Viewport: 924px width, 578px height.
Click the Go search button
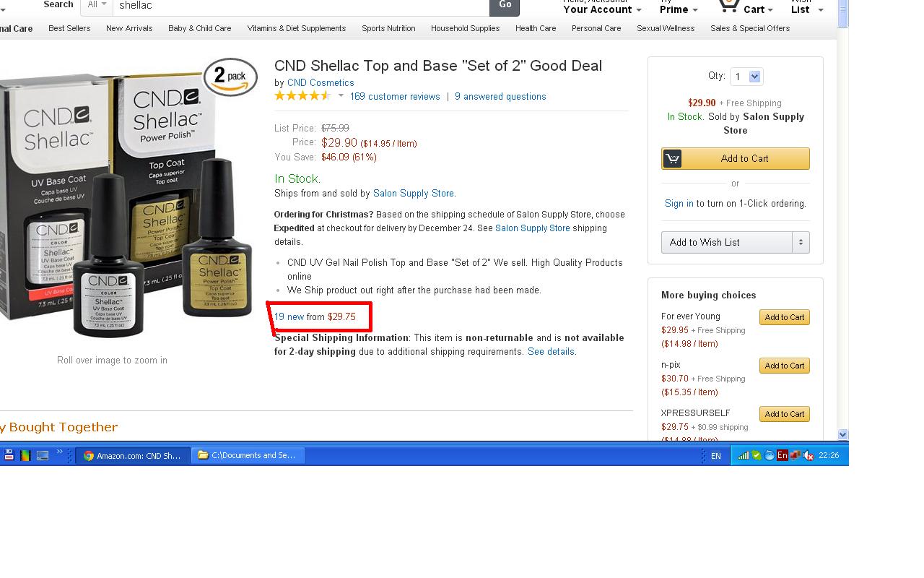505,6
